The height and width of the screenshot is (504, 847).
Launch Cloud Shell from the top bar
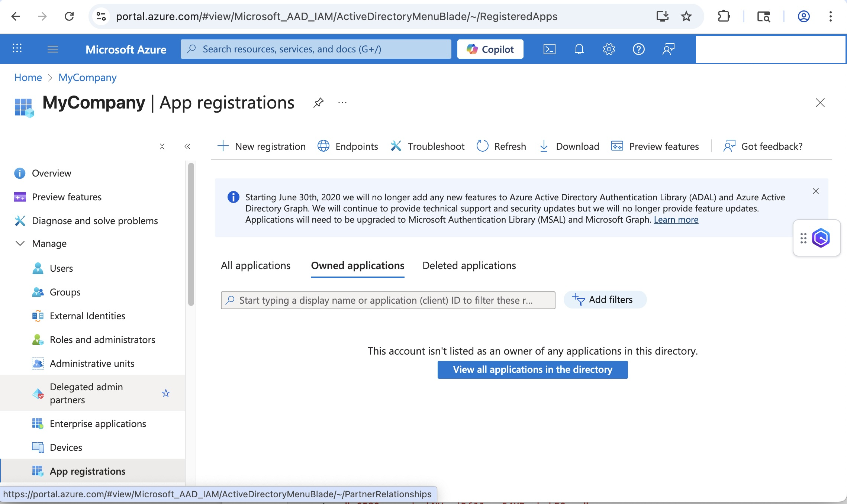coord(550,49)
